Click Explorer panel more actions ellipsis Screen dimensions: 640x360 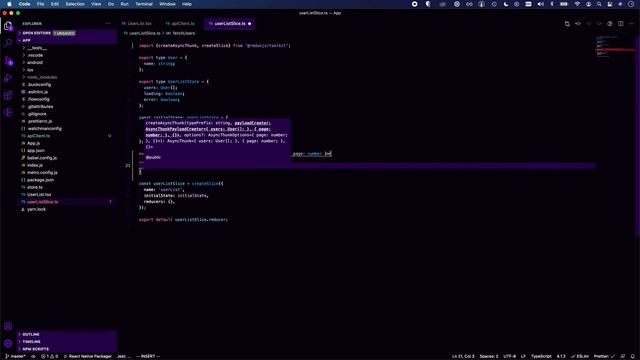coord(108,24)
